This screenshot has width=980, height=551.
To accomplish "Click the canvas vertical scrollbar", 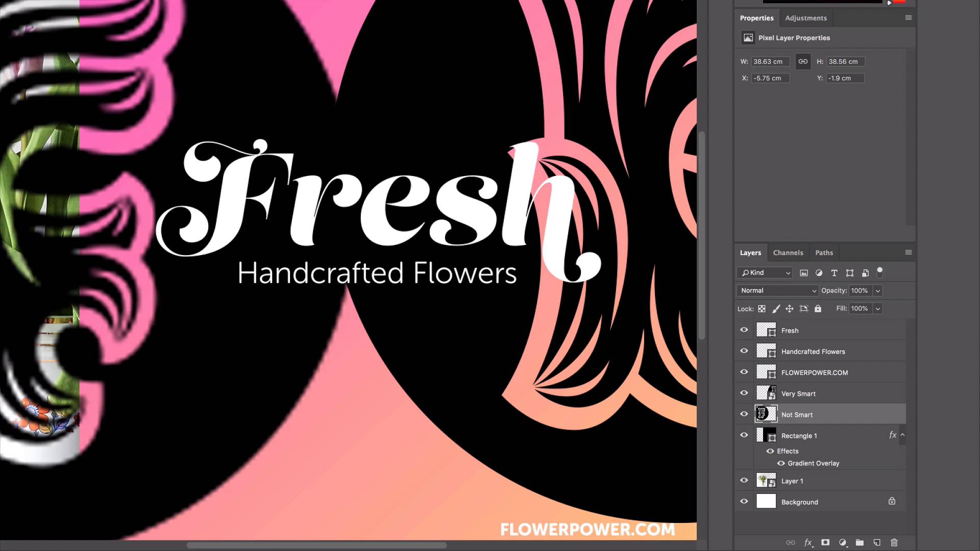I will click(702, 235).
